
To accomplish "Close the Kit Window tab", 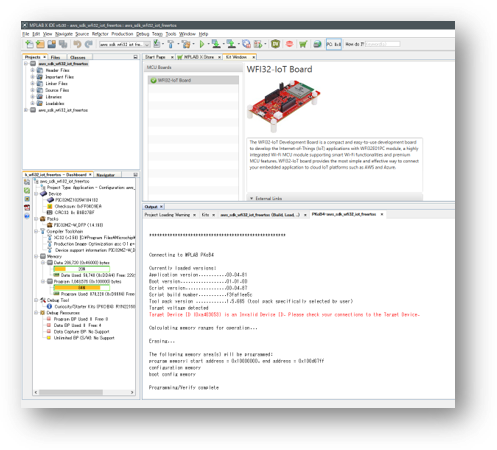I will coord(253,57).
